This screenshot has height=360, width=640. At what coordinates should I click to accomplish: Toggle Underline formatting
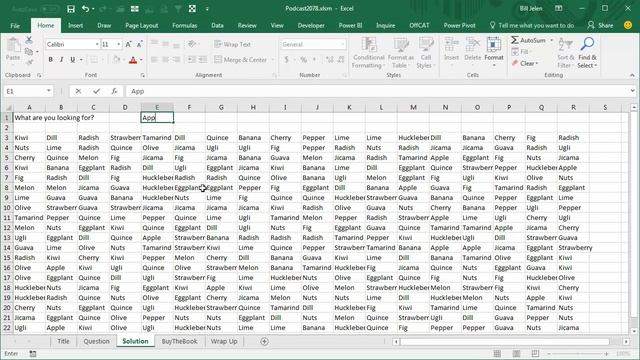click(x=73, y=60)
